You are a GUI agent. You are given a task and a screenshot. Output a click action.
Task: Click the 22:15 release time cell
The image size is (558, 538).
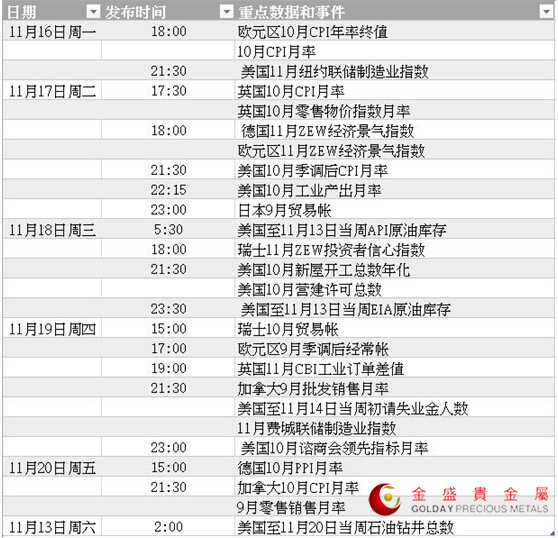pos(168,190)
